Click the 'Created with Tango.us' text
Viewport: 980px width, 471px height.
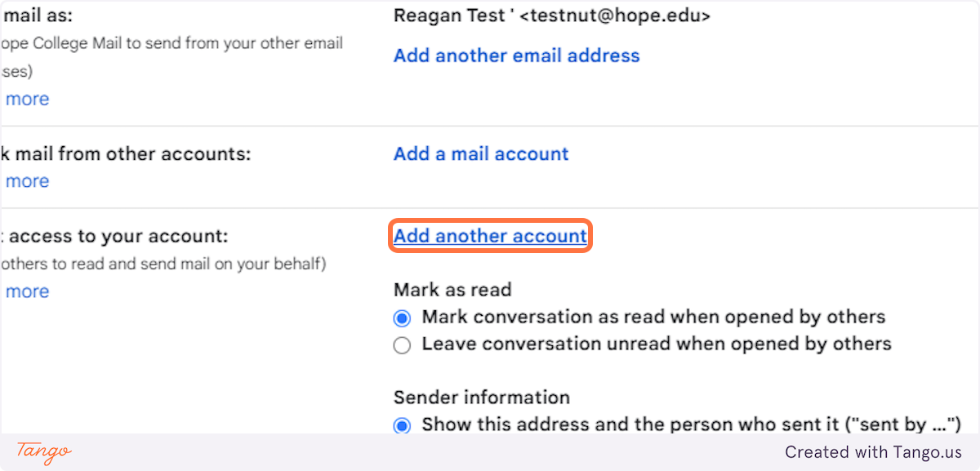pyautogui.click(x=873, y=452)
